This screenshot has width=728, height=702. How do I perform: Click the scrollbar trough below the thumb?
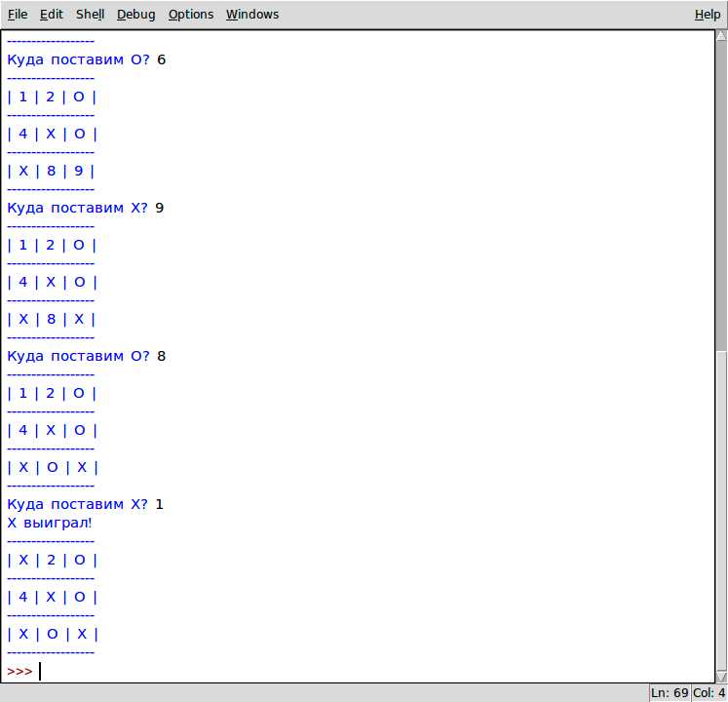721,511
